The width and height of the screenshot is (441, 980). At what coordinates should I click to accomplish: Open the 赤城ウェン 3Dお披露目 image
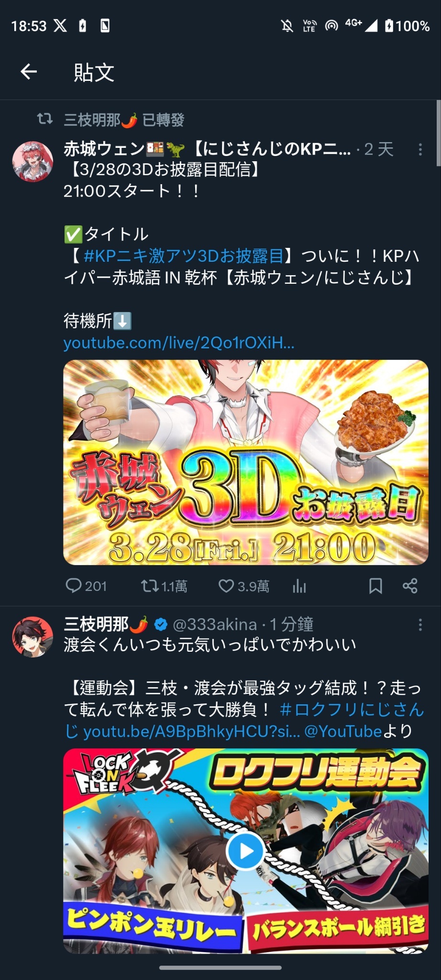pyautogui.click(x=246, y=462)
